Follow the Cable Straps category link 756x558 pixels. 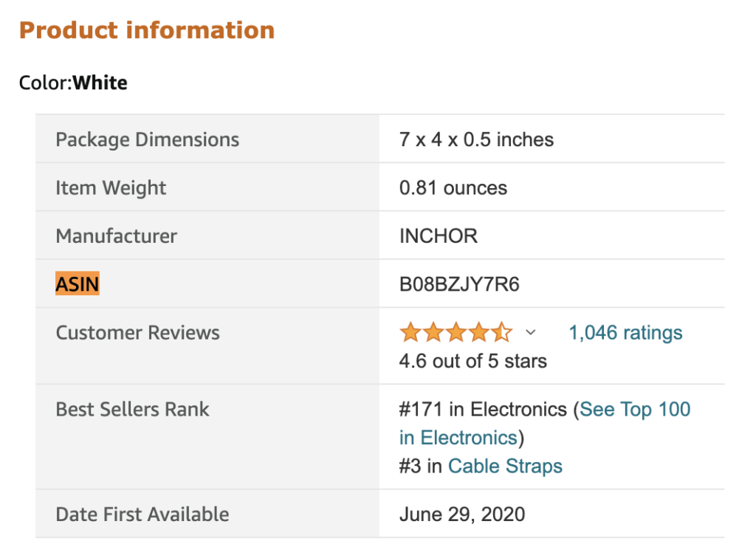[x=505, y=466]
